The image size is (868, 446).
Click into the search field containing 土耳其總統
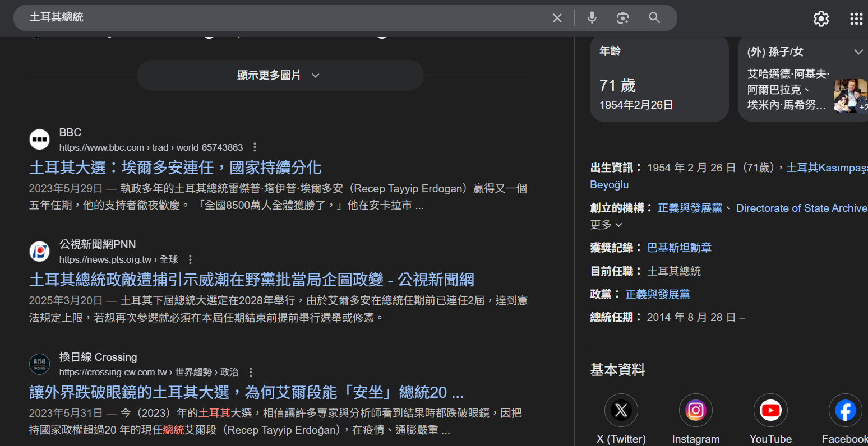[x=280, y=18]
